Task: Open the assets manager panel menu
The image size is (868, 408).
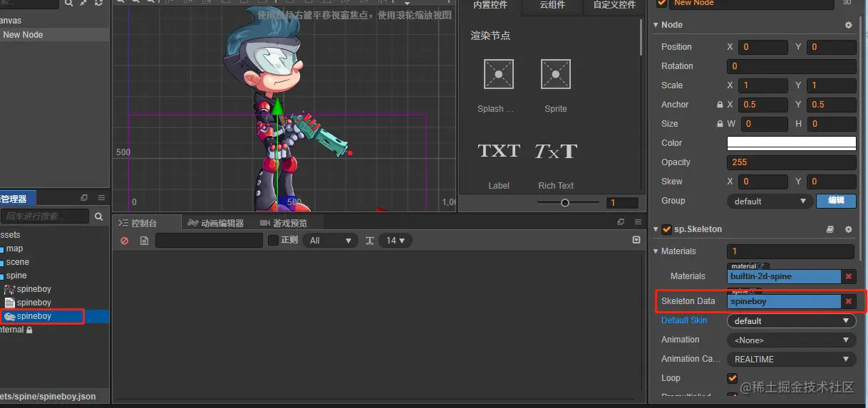Action: [x=101, y=198]
